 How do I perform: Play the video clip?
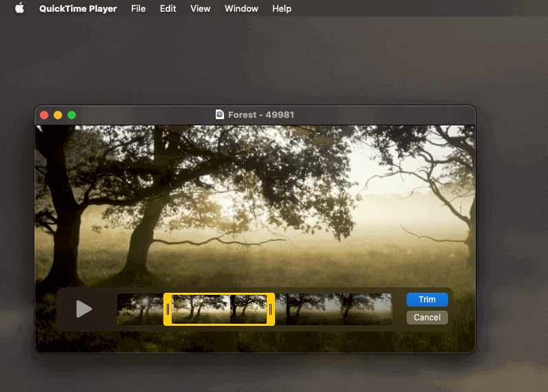point(84,309)
